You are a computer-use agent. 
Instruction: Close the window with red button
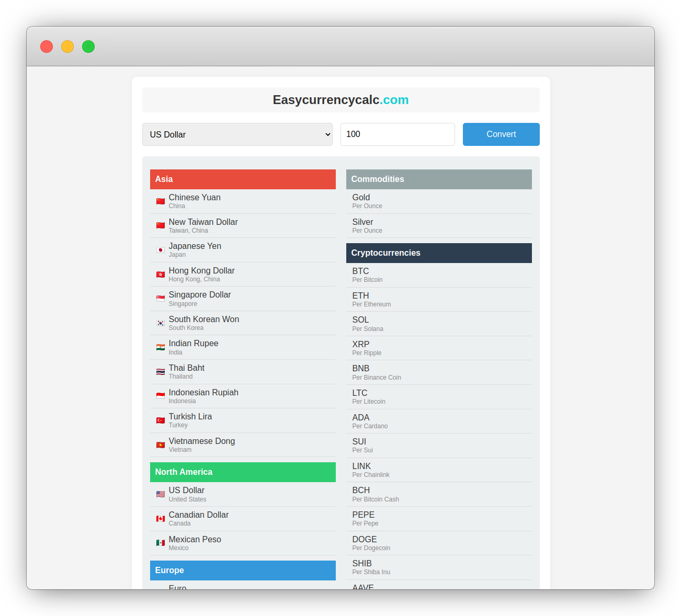click(47, 47)
